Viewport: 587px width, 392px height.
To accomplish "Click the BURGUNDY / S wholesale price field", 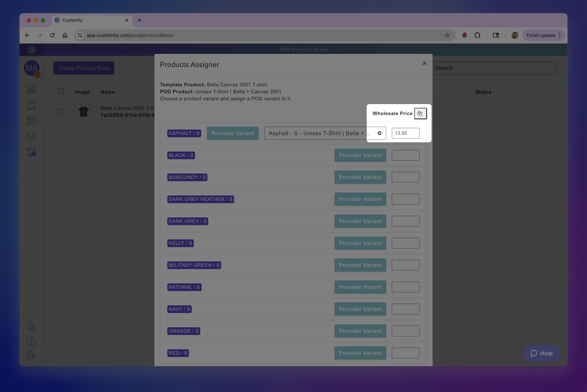I will click(x=405, y=177).
